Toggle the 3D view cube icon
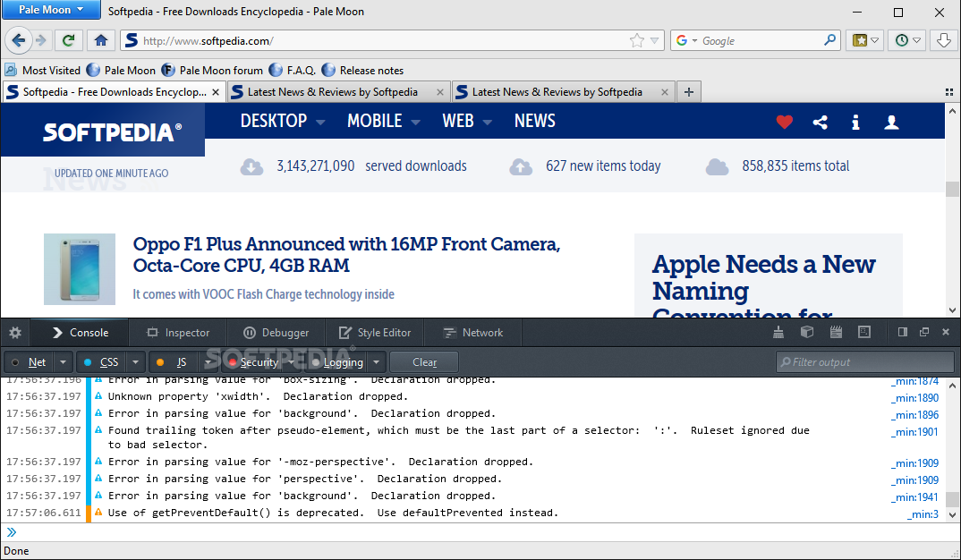The image size is (961, 560). (x=807, y=332)
